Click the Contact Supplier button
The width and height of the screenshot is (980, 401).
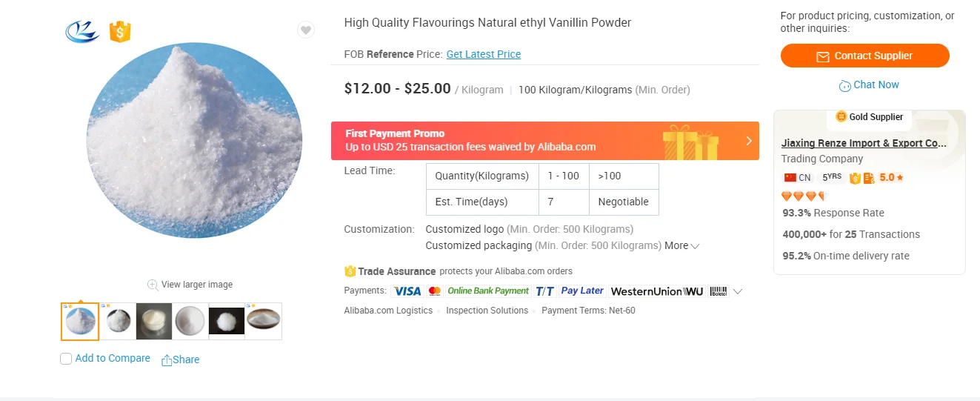pos(864,56)
